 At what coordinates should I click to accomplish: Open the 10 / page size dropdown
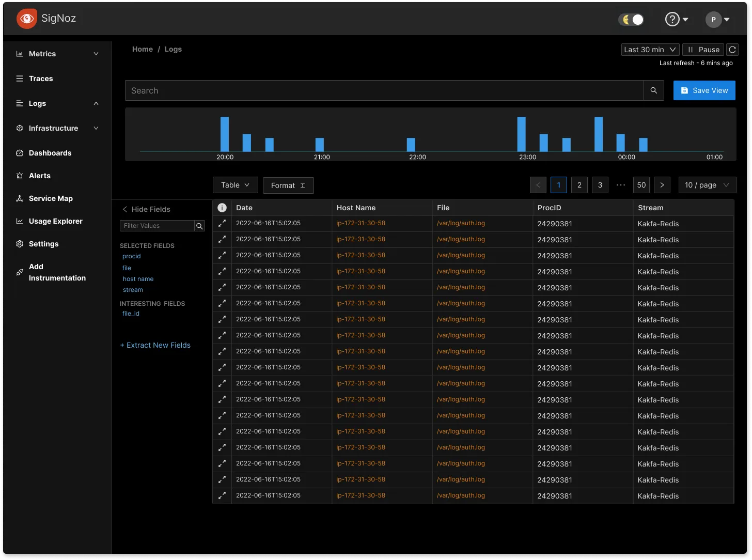pyautogui.click(x=707, y=185)
